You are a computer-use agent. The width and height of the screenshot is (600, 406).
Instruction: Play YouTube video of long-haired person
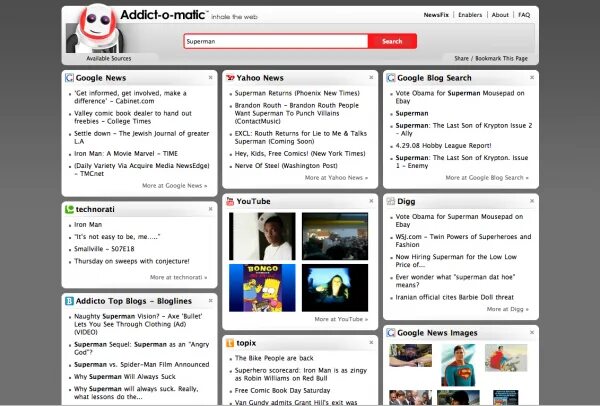335,288
